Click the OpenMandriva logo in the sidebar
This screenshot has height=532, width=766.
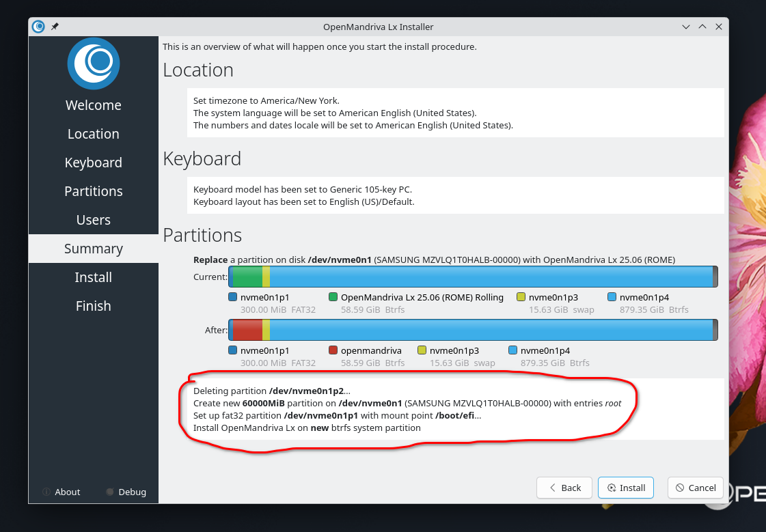pyautogui.click(x=94, y=64)
